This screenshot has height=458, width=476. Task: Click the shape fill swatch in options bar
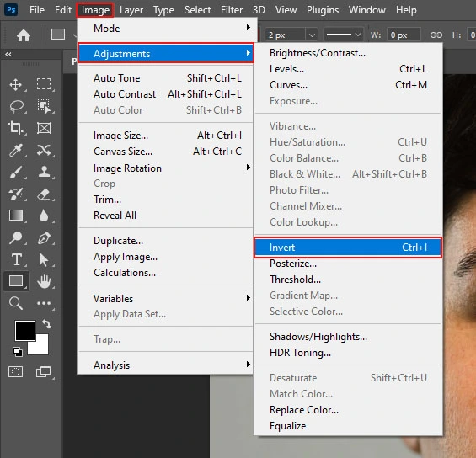click(x=58, y=35)
